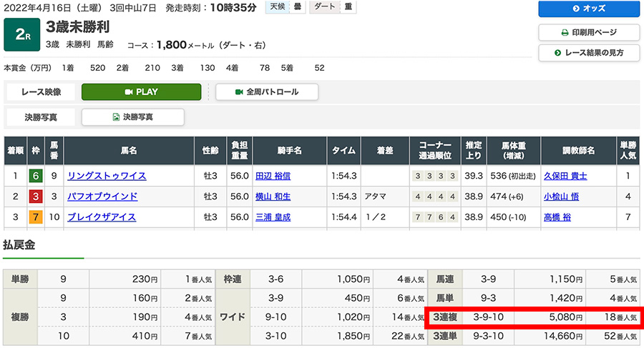Viewport: 644px width, 348px height.
Task: Click the blue オッズ odds button
Action: coord(589,9)
